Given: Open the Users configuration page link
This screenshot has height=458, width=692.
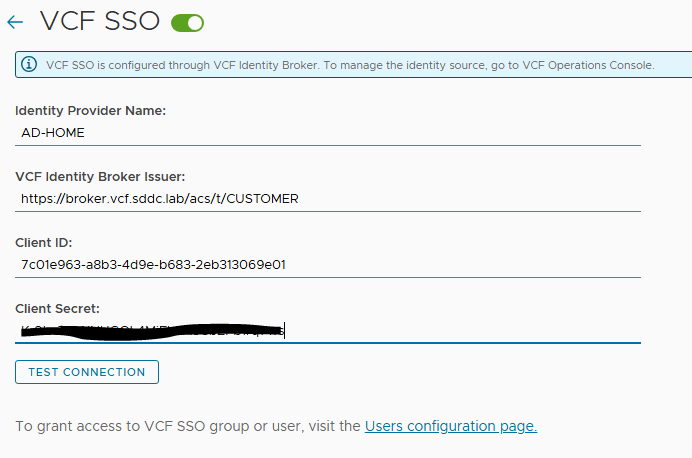Looking at the screenshot, I should tap(451, 426).
